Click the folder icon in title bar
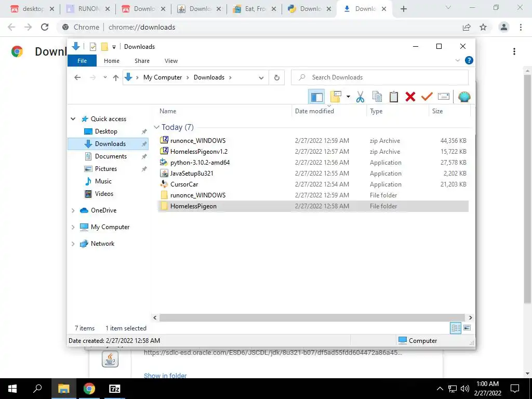Image resolution: width=532 pixels, height=399 pixels. [x=104, y=47]
